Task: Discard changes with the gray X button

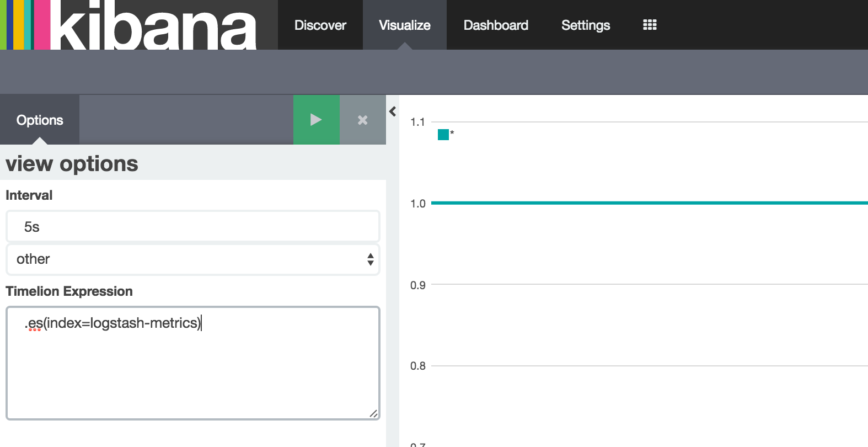Action: pos(362,120)
